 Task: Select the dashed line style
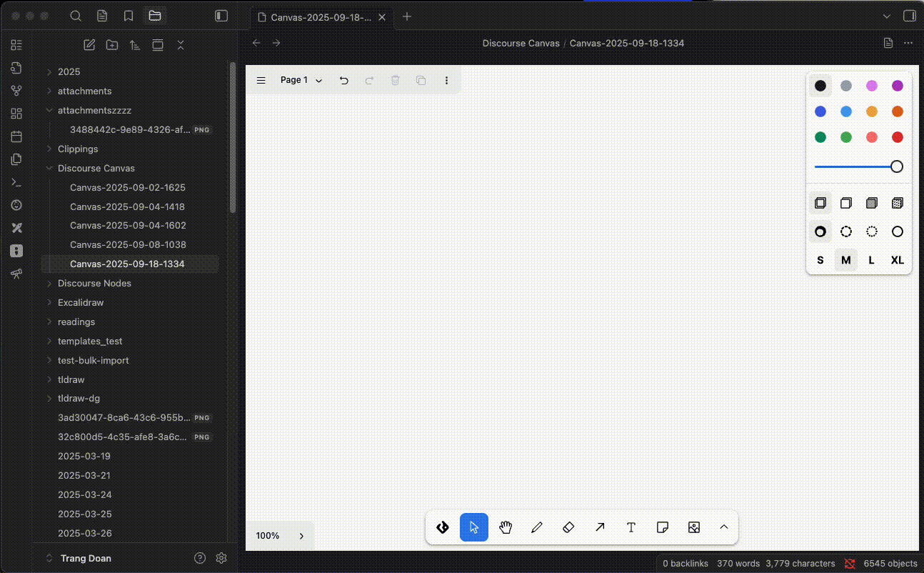coord(846,231)
